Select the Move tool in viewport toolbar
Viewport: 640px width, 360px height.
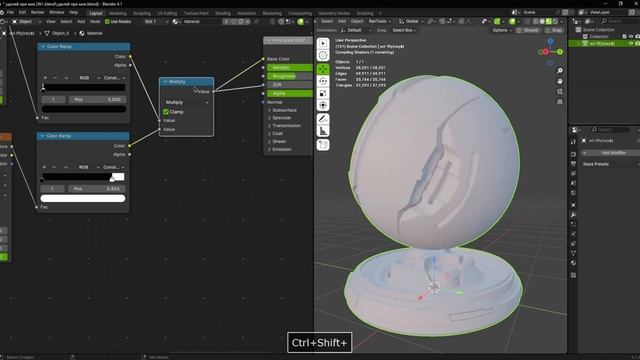click(323, 69)
